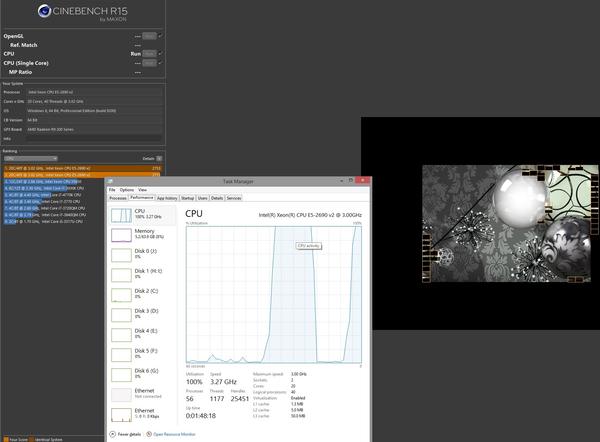
Task: Click the 3.27 GHz speed value
Action: tap(223, 382)
